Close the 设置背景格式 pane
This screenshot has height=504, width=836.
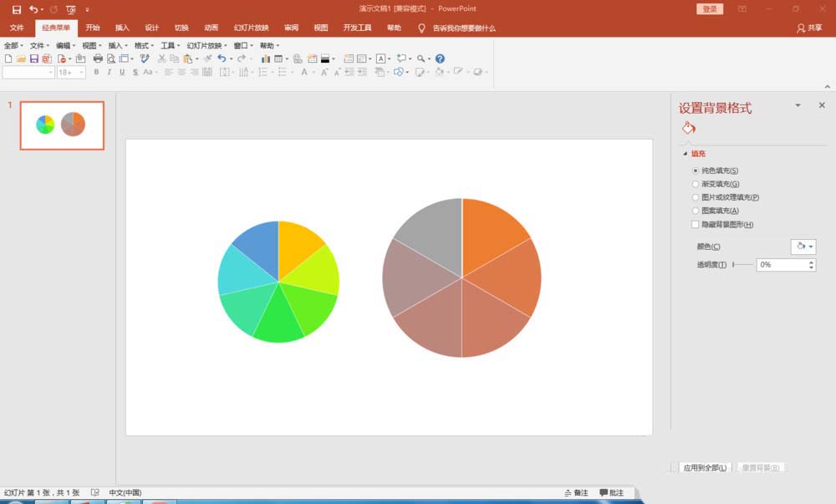822,105
